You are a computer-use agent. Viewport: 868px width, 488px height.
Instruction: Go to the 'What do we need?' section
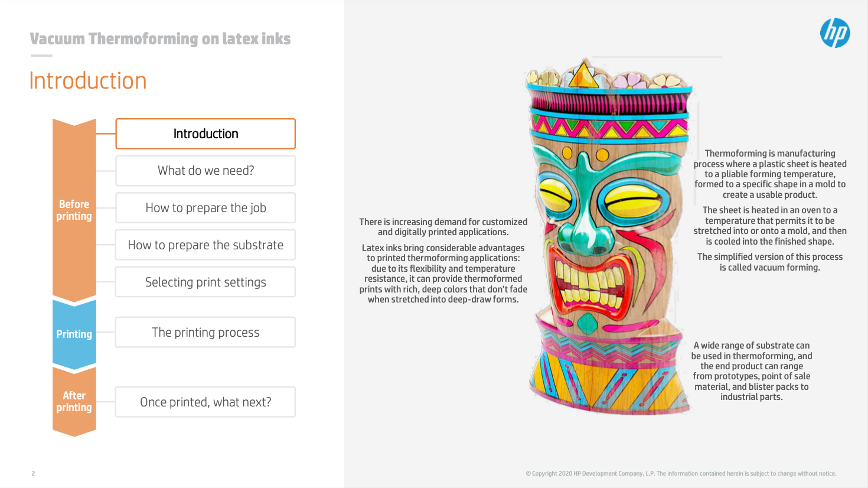pyautogui.click(x=205, y=171)
